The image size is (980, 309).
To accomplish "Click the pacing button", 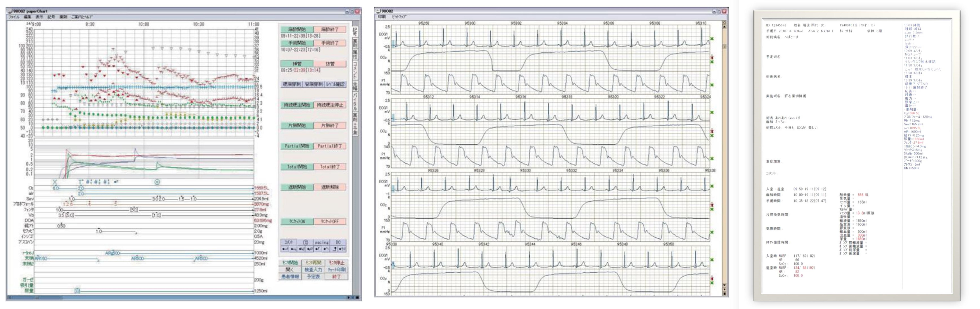I will click(x=322, y=242).
